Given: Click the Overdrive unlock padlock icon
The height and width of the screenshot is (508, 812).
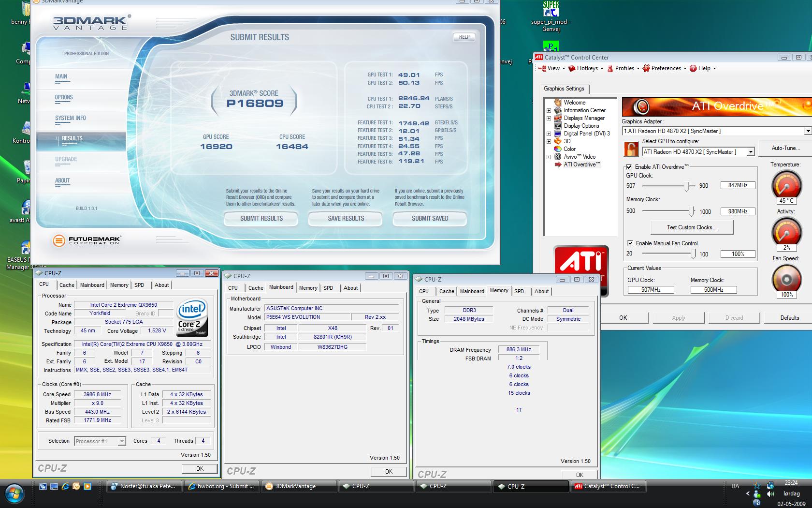Looking at the screenshot, I should pyautogui.click(x=631, y=149).
